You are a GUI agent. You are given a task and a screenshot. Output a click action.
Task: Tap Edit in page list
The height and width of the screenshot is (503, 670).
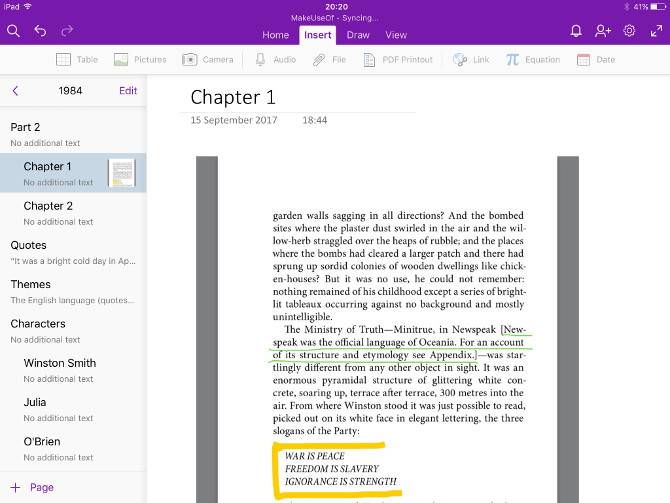tap(128, 91)
